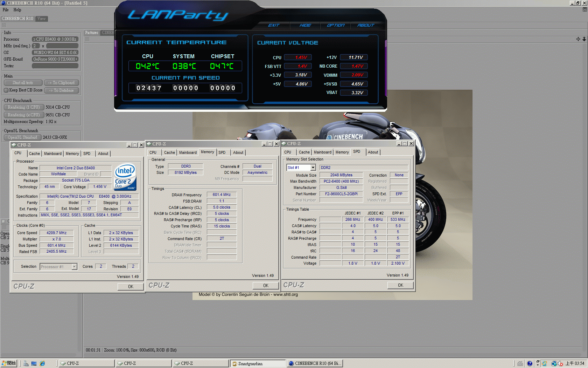Image resolution: width=588 pixels, height=368 pixels.
Task: Run Rendering (1 CPU) benchmark
Action: (24, 107)
